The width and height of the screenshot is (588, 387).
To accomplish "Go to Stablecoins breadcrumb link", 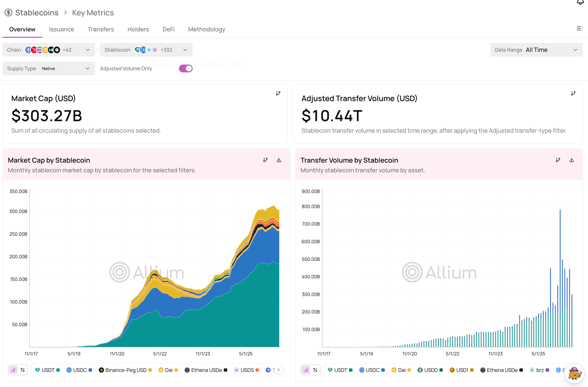I will (37, 13).
